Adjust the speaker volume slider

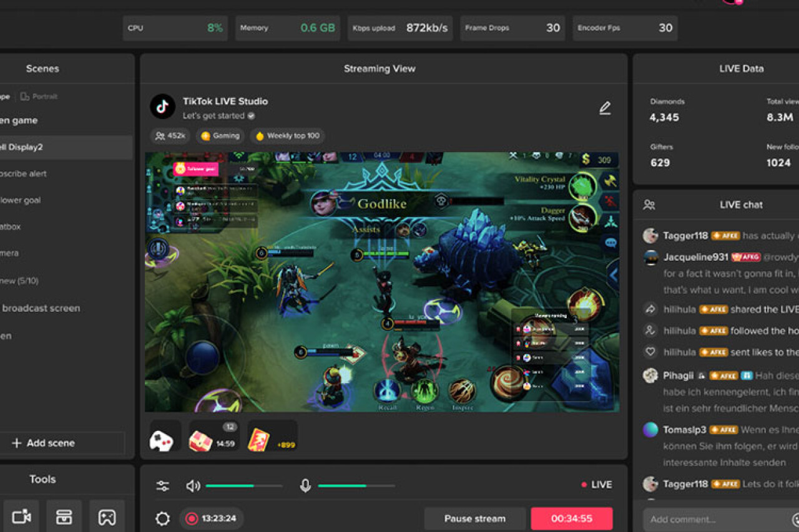pos(243,485)
